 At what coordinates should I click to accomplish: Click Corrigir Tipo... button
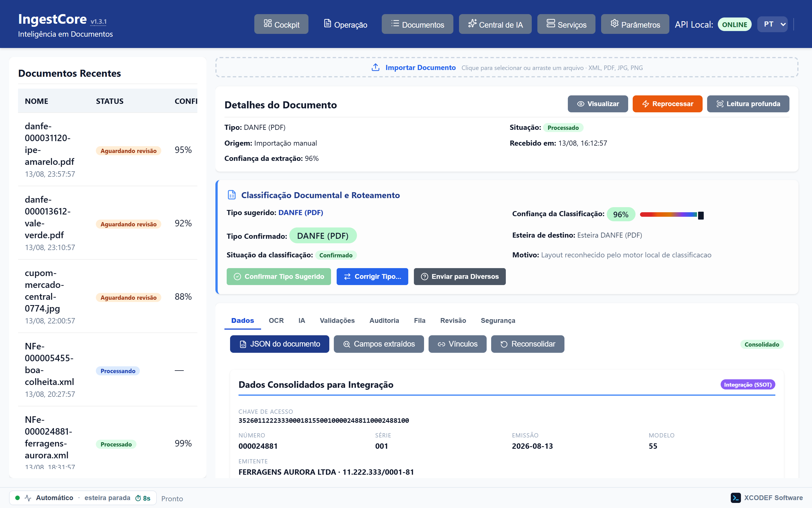click(372, 277)
